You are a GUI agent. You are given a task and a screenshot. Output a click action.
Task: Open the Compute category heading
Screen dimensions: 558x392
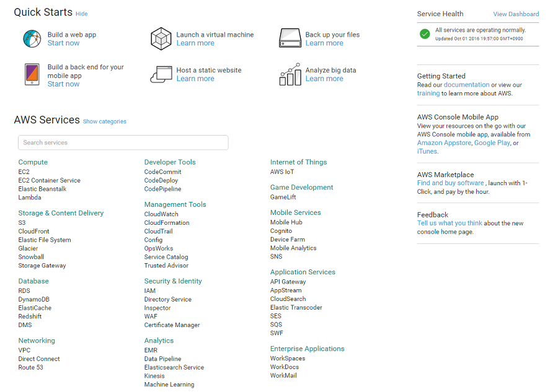33,162
